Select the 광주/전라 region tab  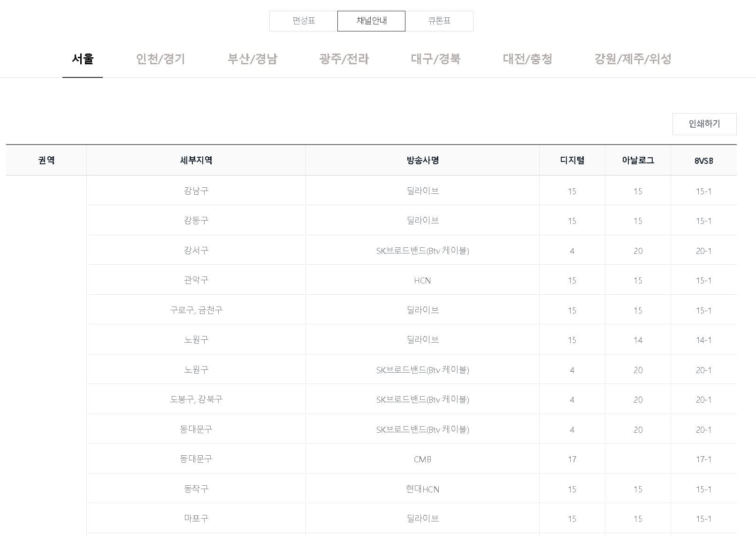coord(344,59)
